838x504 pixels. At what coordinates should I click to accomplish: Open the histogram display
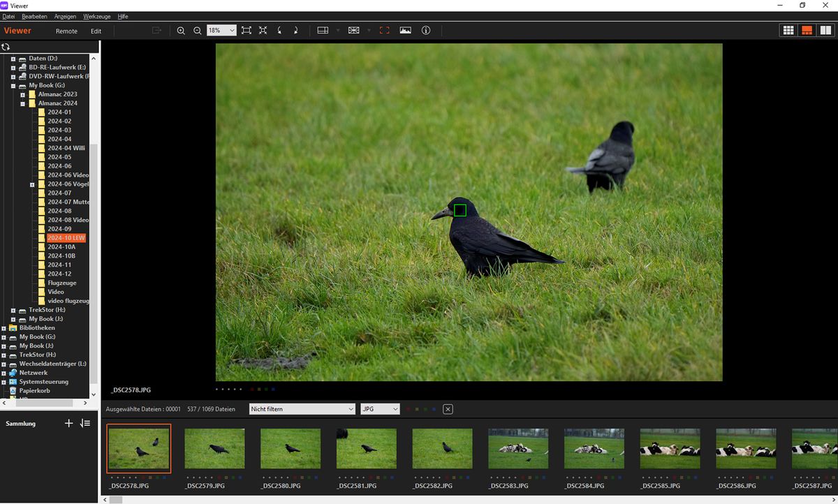click(405, 30)
